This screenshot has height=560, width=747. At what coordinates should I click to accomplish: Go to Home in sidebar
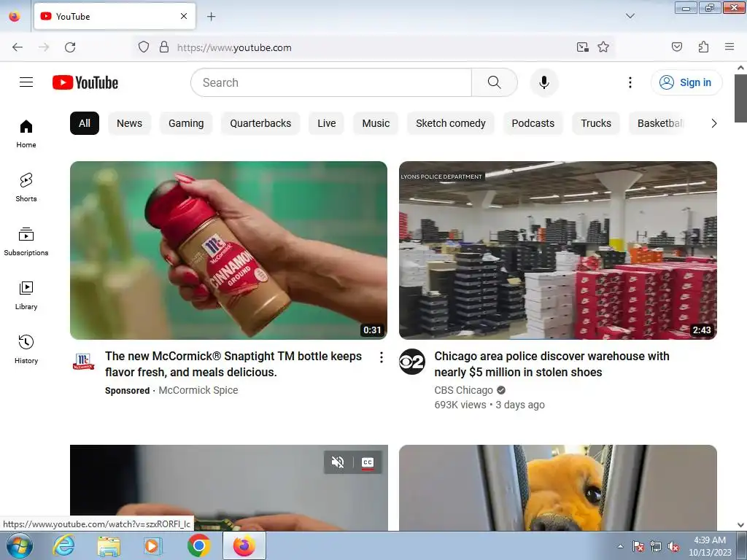point(26,134)
